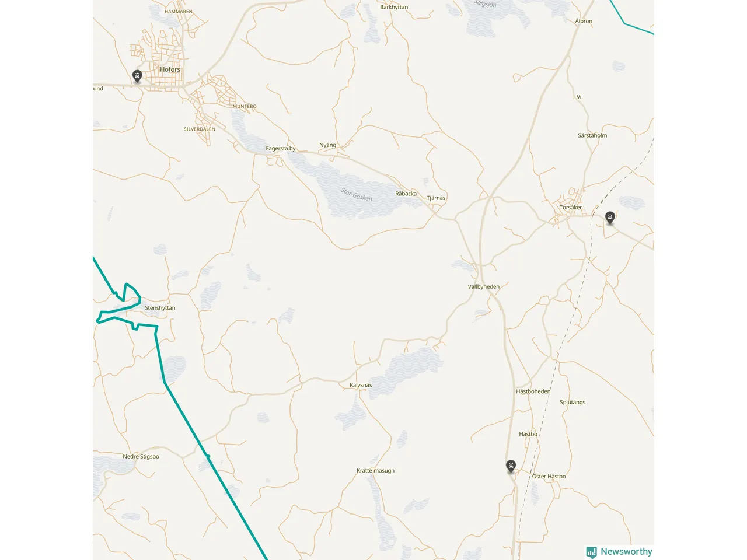Open the Newsworthy attribution link
The height and width of the screenshot is (560, 747).
(x=619, y=552)
